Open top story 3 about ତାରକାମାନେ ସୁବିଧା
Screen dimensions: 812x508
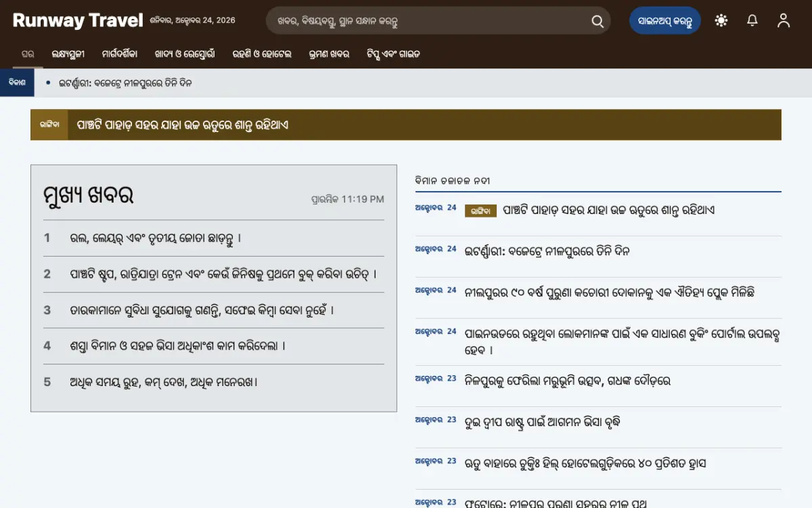pos(202,310)
